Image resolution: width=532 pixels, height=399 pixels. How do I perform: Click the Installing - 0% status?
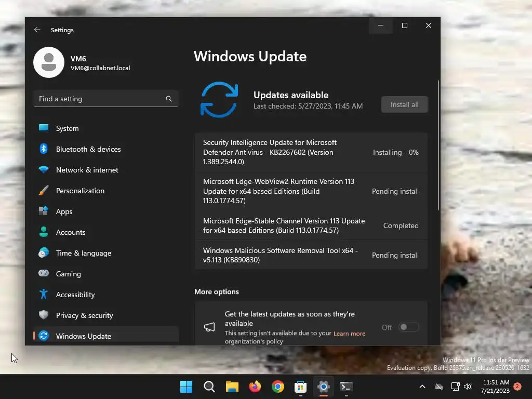click(395, 152)
